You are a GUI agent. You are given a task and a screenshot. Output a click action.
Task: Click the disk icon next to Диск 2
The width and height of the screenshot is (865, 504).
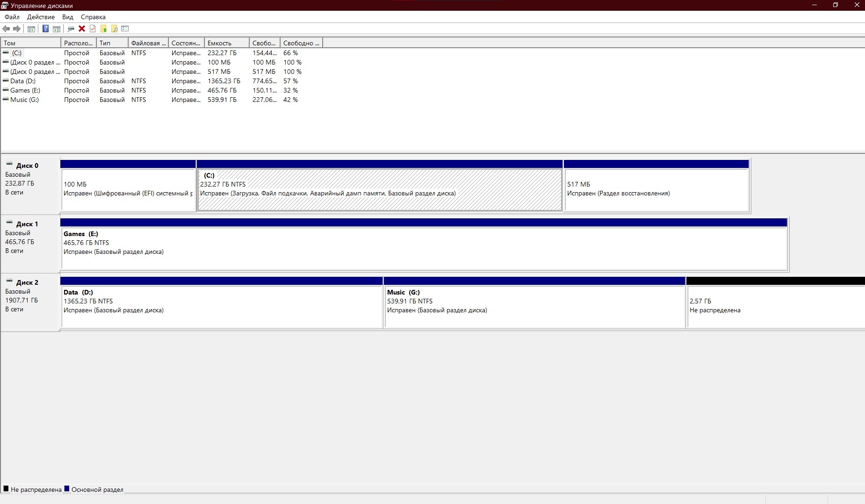(9, 281)
